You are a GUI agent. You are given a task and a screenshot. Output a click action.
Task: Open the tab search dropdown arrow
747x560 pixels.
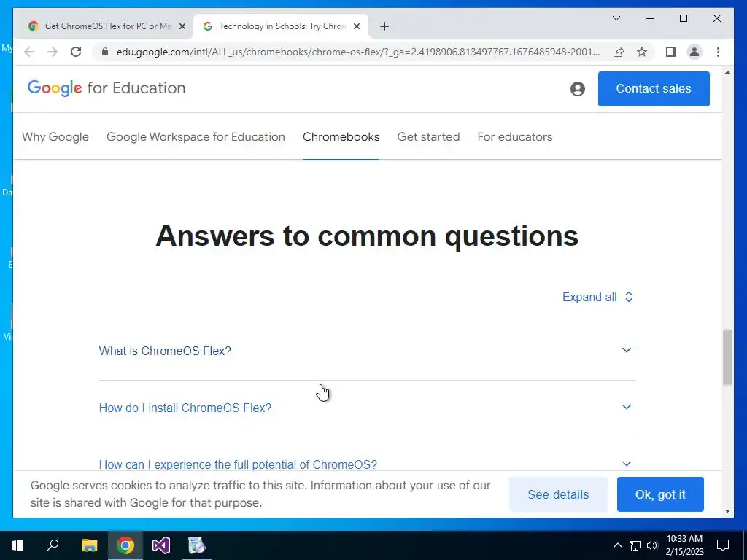[x=616, y=18]
